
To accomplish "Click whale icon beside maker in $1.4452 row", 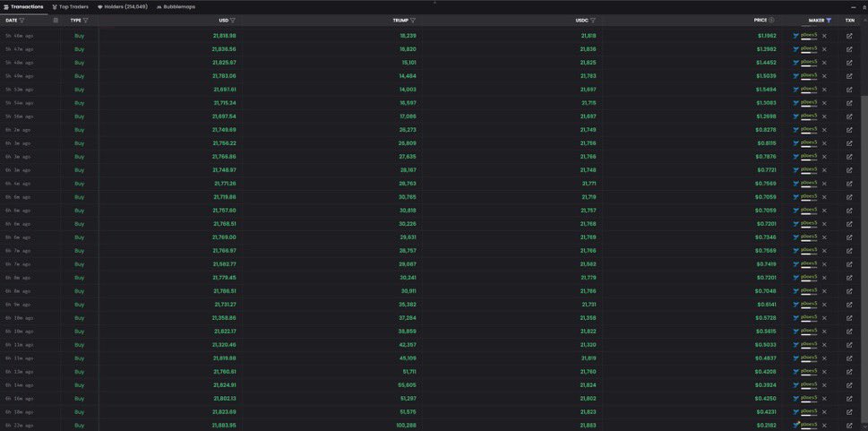I will point(796,63).
